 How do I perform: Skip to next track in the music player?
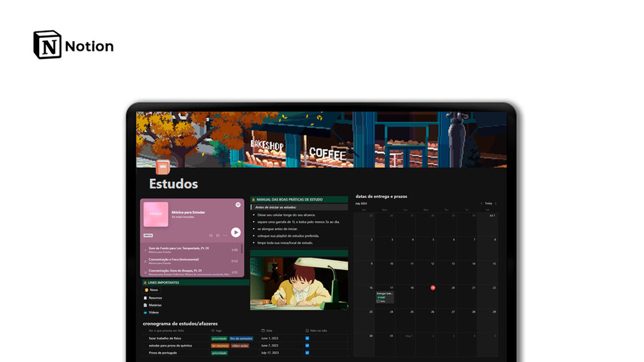pos(218,235)
